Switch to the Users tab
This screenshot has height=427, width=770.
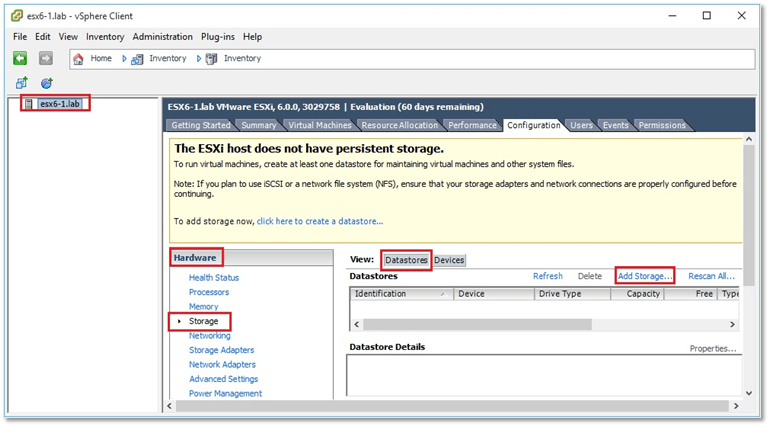pyautogui.click(x=581, y=125)
